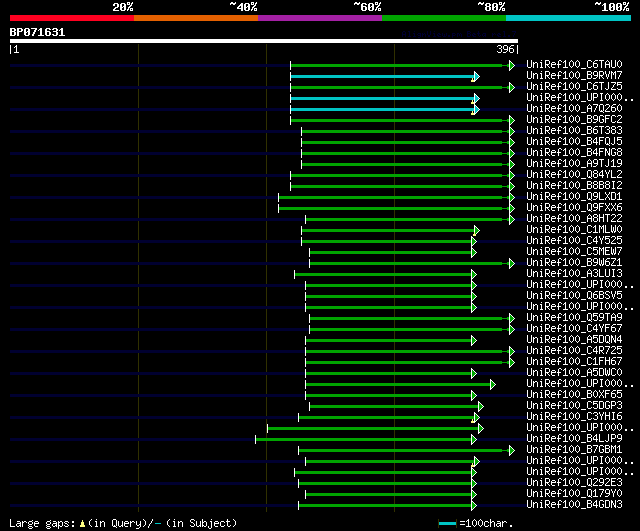Viewport: 640px width, 531px height.
Task: Open hit UniRef100_B9RVM7
Action: [574, 76]
